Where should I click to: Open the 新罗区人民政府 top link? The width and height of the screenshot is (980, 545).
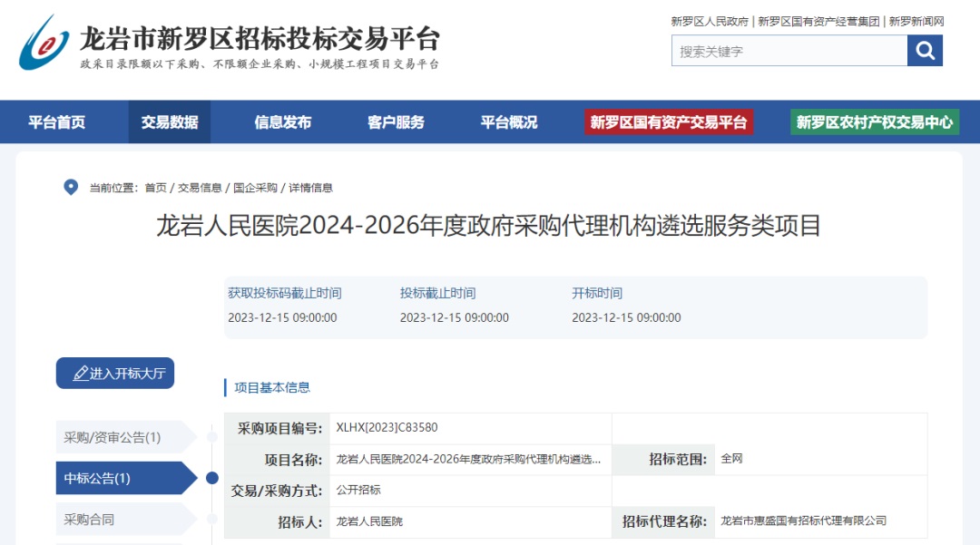coord(710,21)
